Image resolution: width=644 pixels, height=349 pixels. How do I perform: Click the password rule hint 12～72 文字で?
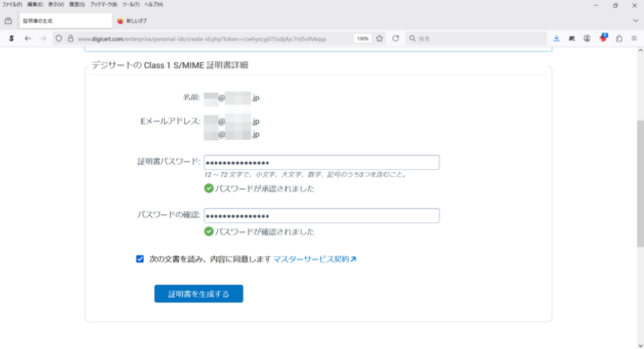(305, 175)
